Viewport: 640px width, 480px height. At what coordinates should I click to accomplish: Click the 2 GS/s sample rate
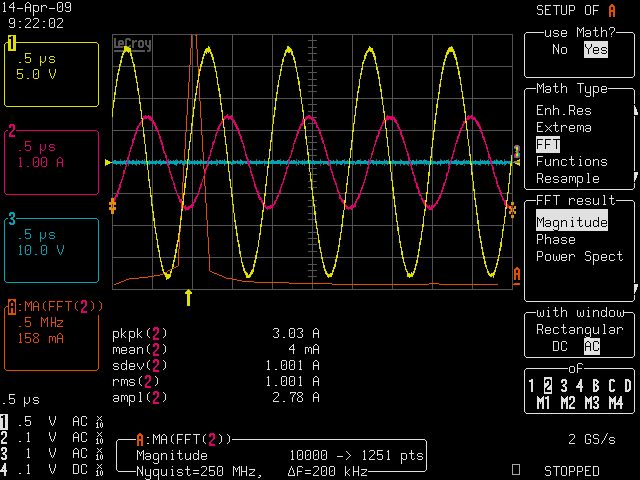pyautogui.click(x=592, y=440)
